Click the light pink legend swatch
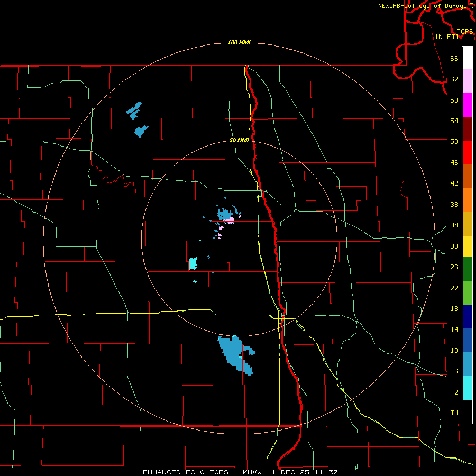The image size is (476, 476). coord(467,81)
